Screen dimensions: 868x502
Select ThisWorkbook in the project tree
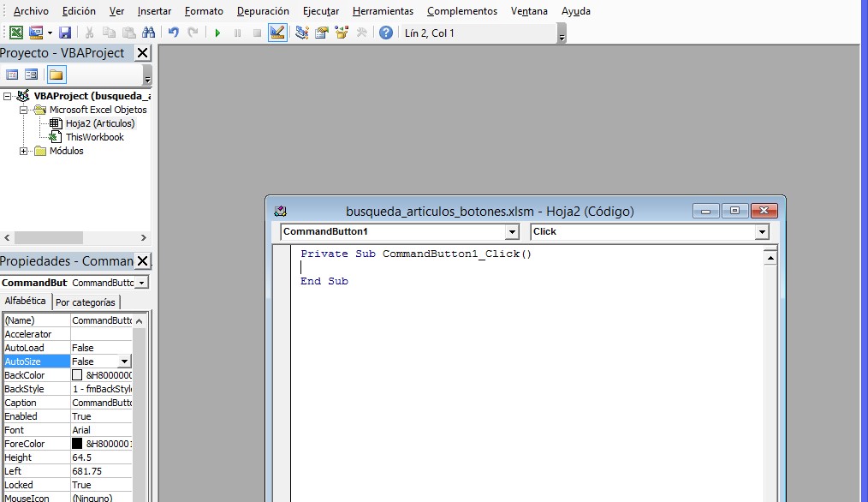point(94,137)
